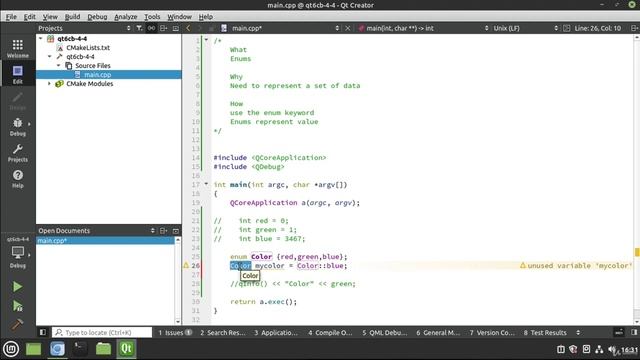Select the Qt Creator taskbar icon

click(x=126, y=349)
